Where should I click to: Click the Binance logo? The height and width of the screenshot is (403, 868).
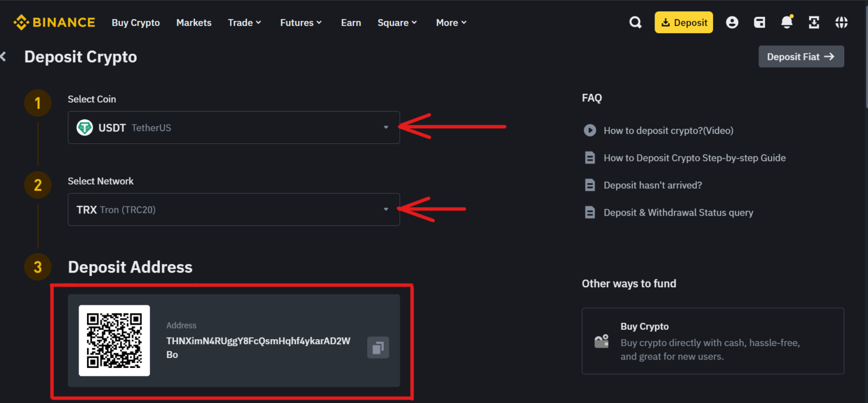click(54, 22)
